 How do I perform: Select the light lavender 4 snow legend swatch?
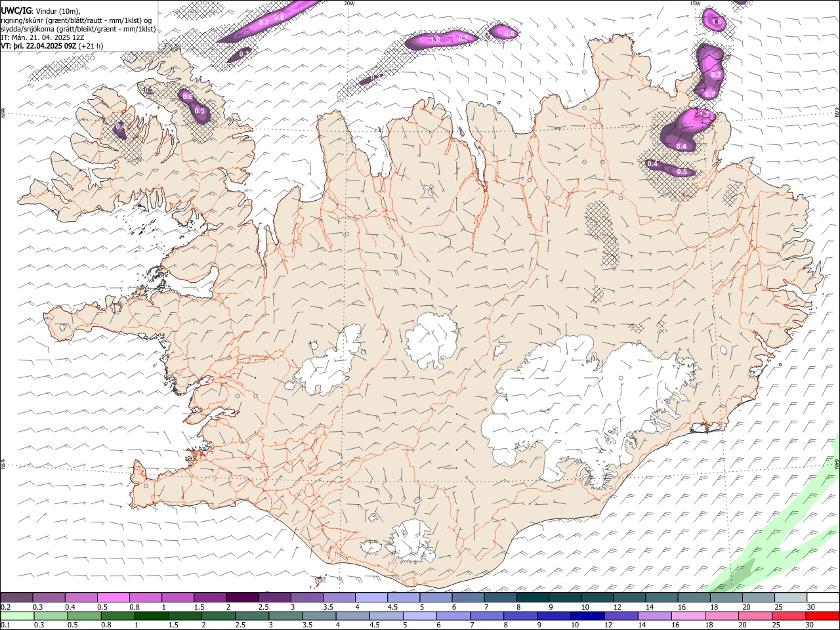pyautogui.click(x=371, y=597)
